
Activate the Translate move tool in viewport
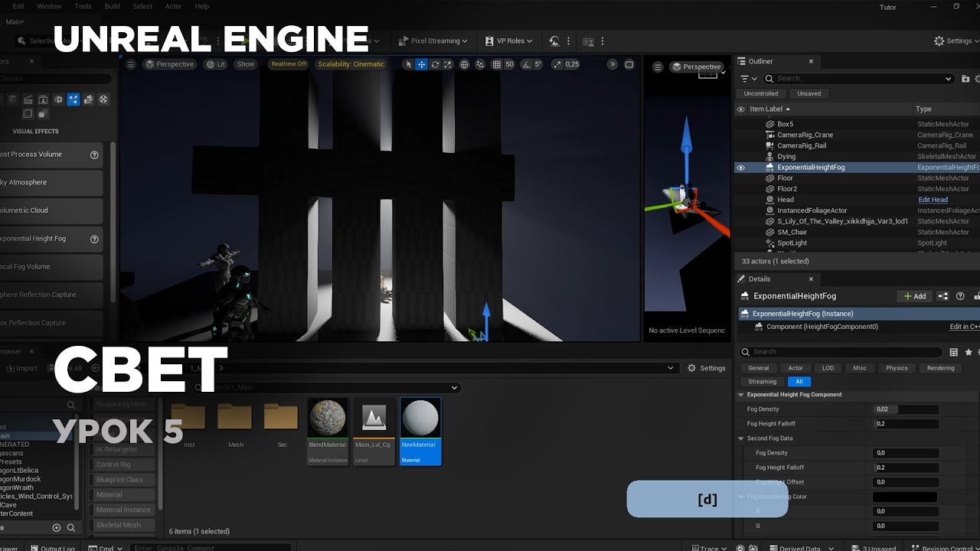click(422, 64)
